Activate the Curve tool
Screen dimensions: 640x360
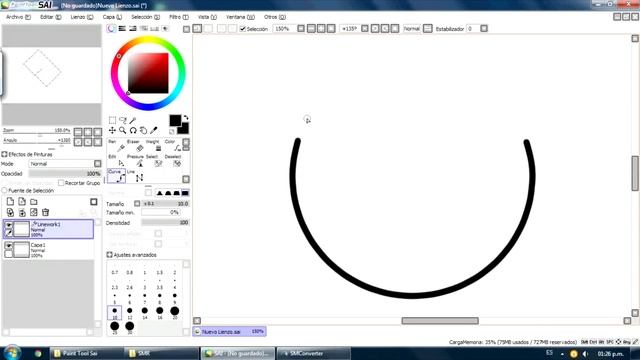coord(117,176)
